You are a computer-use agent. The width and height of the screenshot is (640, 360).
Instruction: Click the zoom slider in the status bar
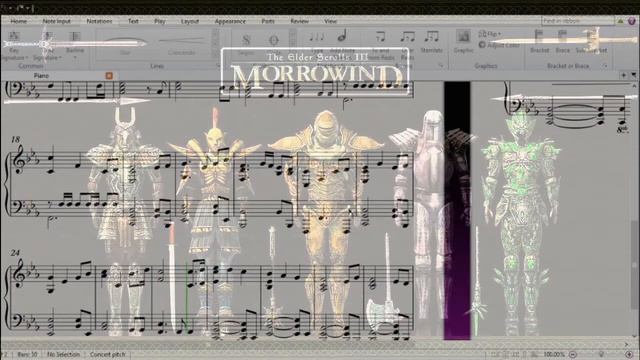[x=601, y=354]
